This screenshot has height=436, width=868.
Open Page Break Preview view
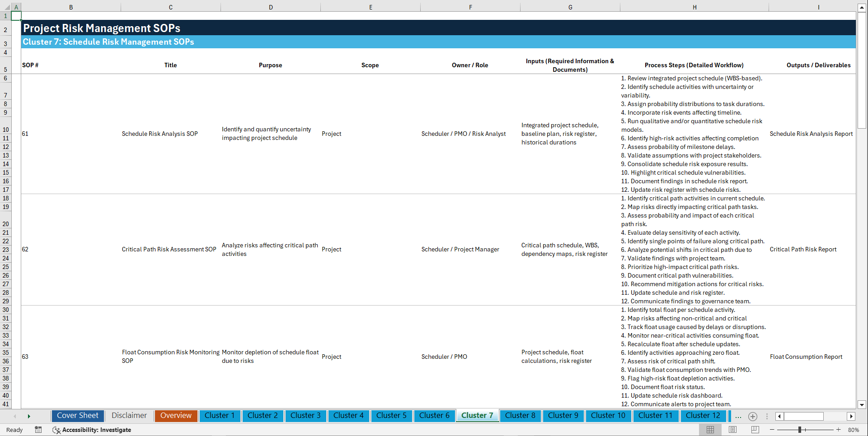(x=754, y=430)
